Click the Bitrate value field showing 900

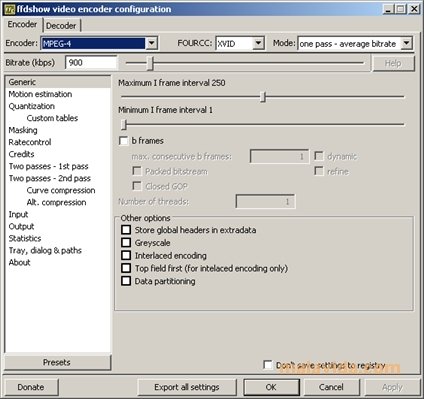click(x=91, y=62)
